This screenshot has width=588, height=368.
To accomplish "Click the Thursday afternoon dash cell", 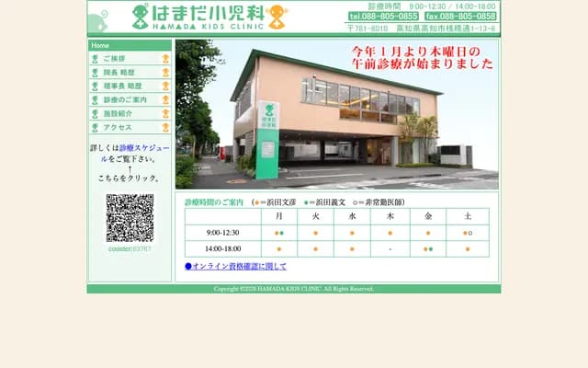I will 390,249.
